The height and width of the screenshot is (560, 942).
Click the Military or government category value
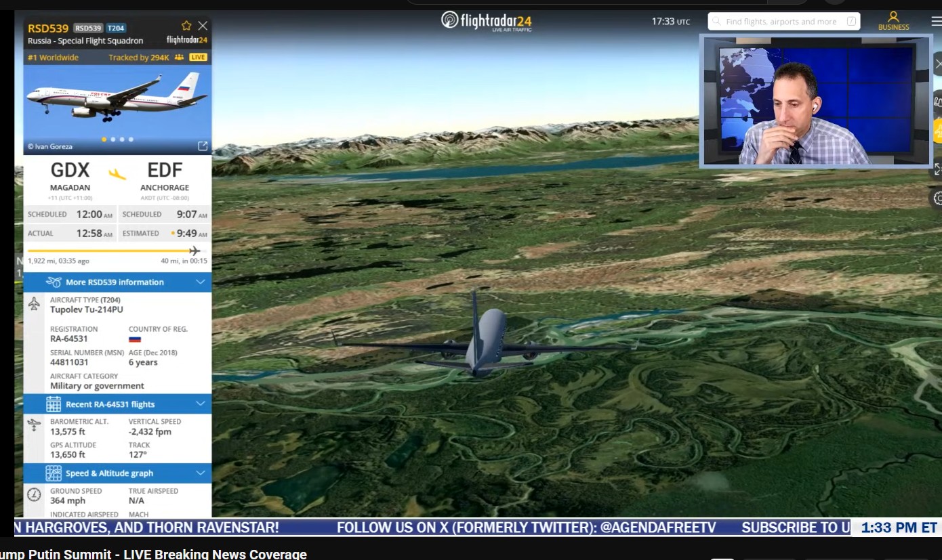pyautogui.click(x=97, y=386)
